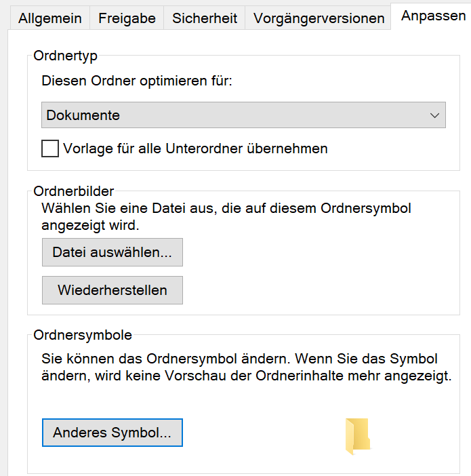The width and height of the screenshot is (471, 476).
Task: Click the yellow folder symbol preview icon
Action: 357,435
